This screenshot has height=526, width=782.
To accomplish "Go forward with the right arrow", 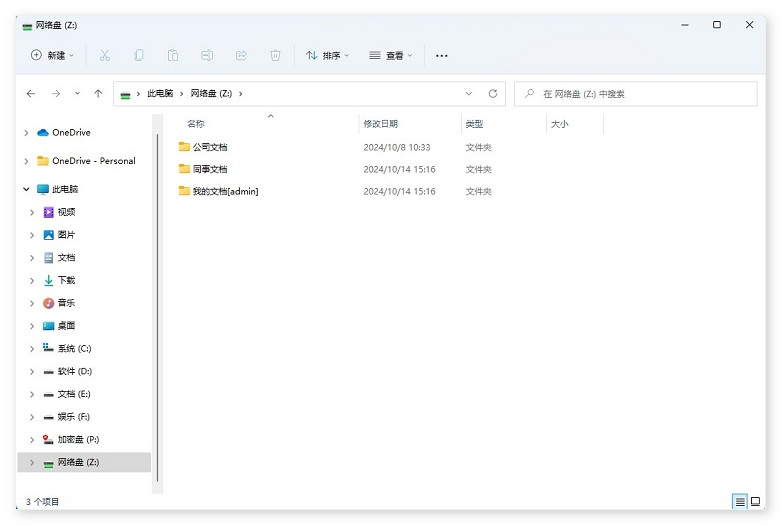I will pos(56,94).
